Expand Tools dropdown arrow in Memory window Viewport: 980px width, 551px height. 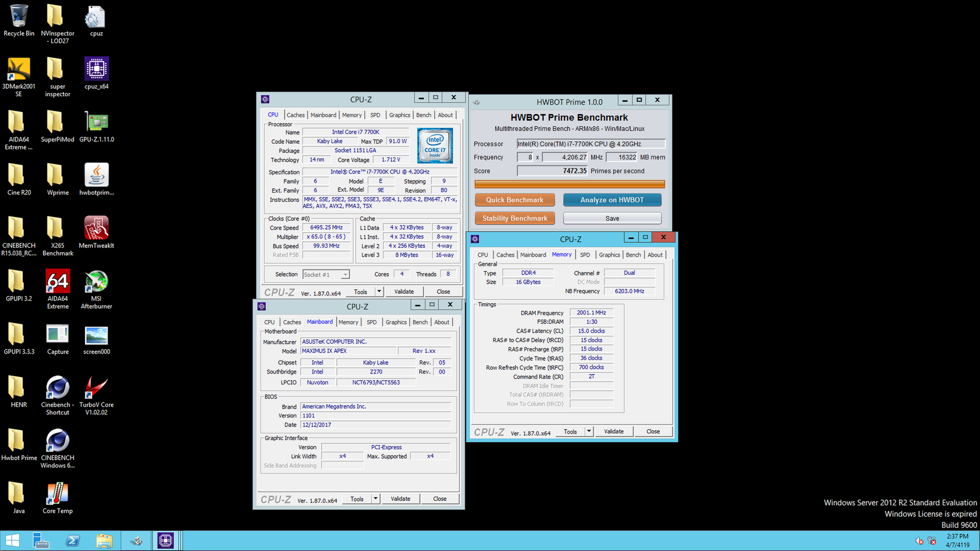(x=589, y=432)
